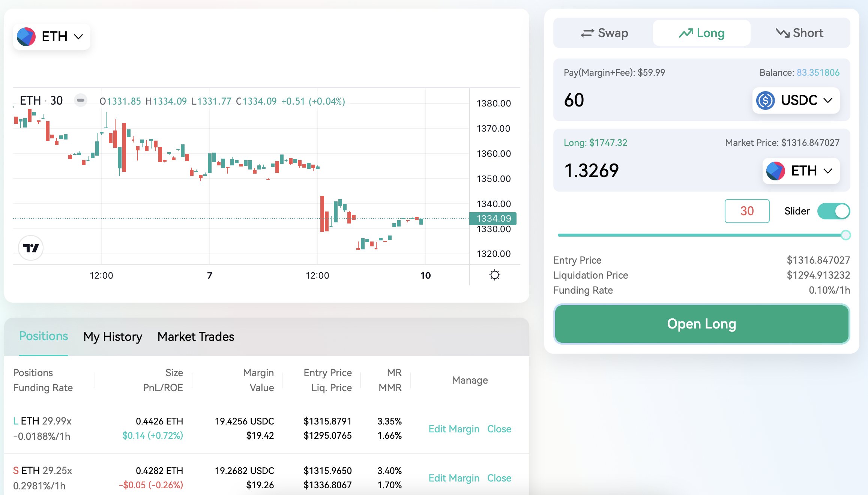Click the leverage slider handle
This screenshot has width=868, height=495.
point(845,235)
